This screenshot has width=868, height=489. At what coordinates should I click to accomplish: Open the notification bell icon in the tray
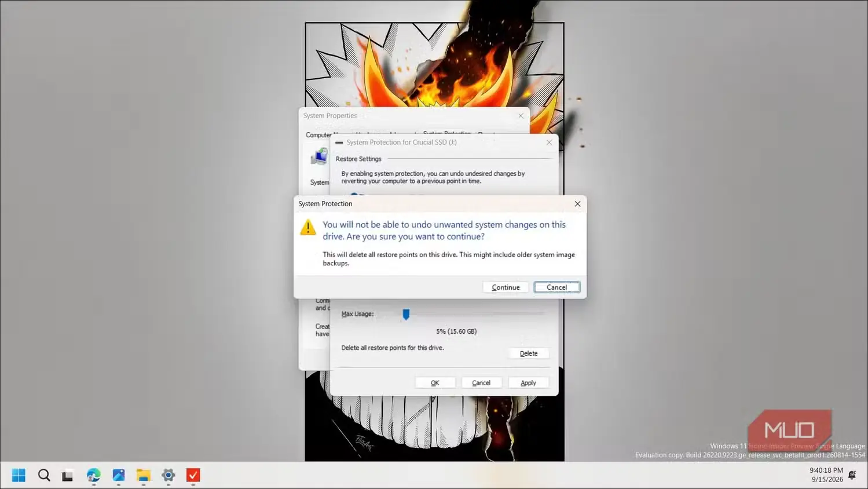point(852,475)
